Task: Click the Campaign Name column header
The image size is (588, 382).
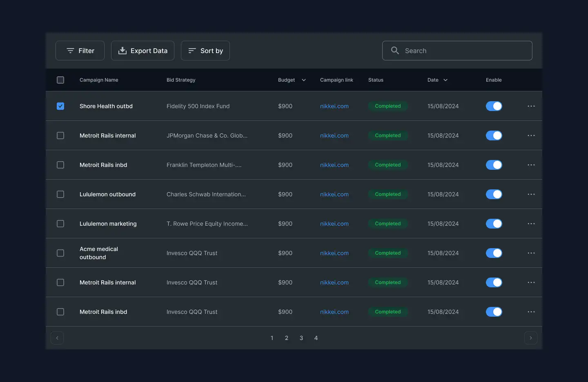Action: (x=99, y=80)
